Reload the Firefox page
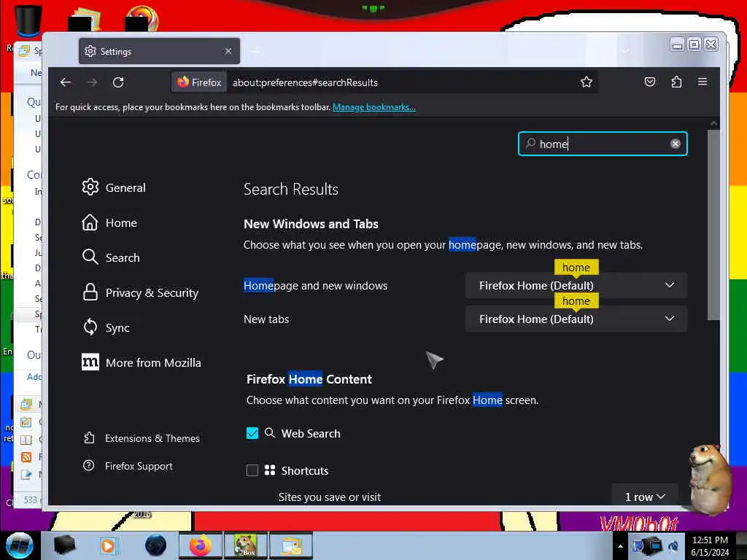Image resolution: width=747 pixels, height=560 pixels. 118,82
